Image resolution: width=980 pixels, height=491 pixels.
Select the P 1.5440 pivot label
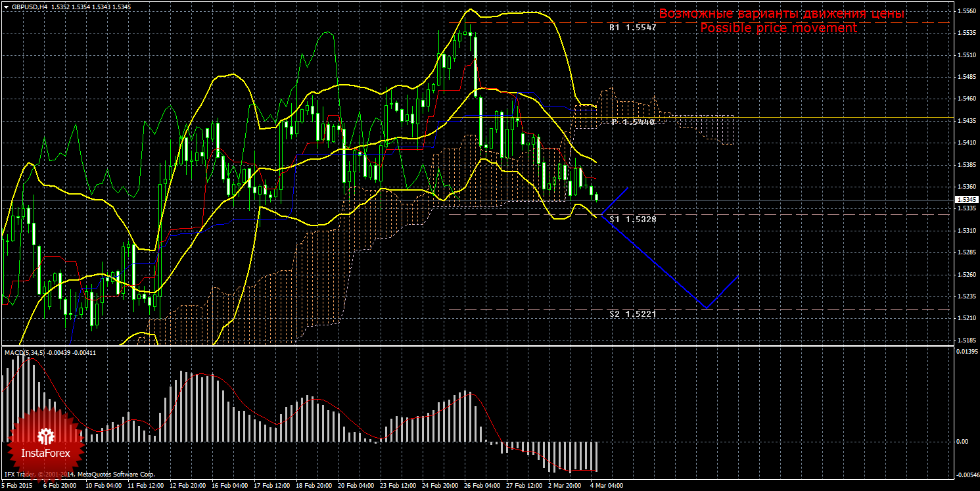(x=632, y=122)
